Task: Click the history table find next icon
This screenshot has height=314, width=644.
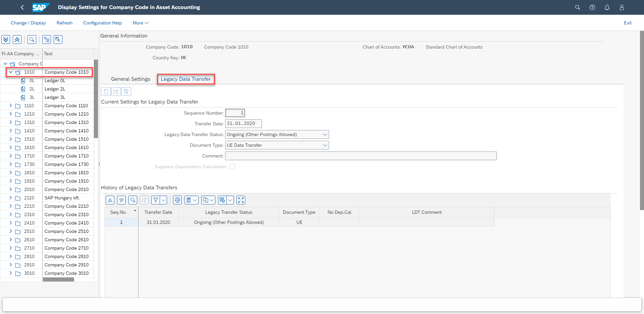Action: click(144, 200)
